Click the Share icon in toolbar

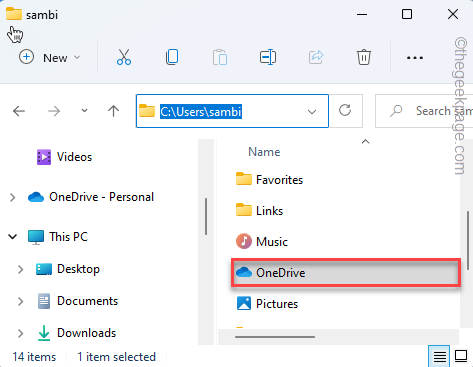pyautogui.click(x=316, y=57)
